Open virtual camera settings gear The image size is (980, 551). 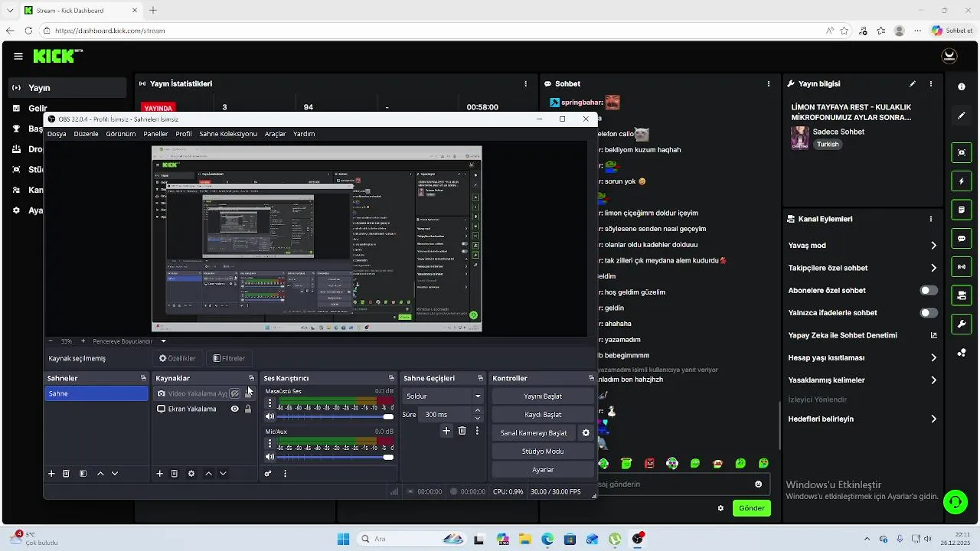[586, 433]
